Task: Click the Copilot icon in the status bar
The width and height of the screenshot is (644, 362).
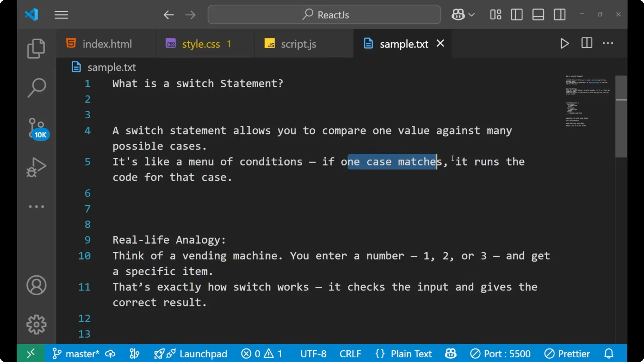Action: (x=450, y=353)
